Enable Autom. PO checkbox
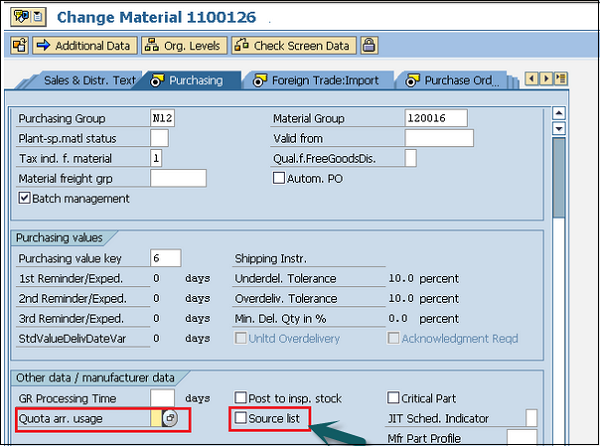This screenshot has width=600, height=446. pyautogui.click(x=279, y=178)
